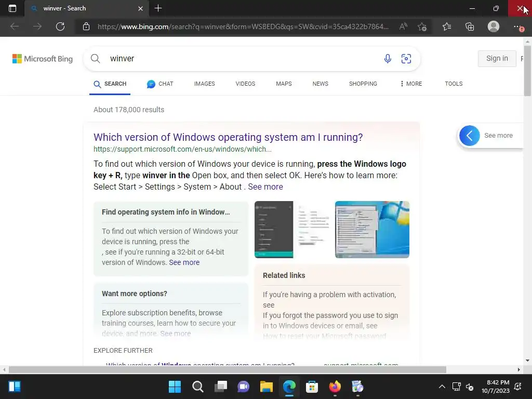The height and width of the screenshot is (399, 532).
Task: Click the Microsoft Edge taskbar icon
Action: (x=289, y=387)
